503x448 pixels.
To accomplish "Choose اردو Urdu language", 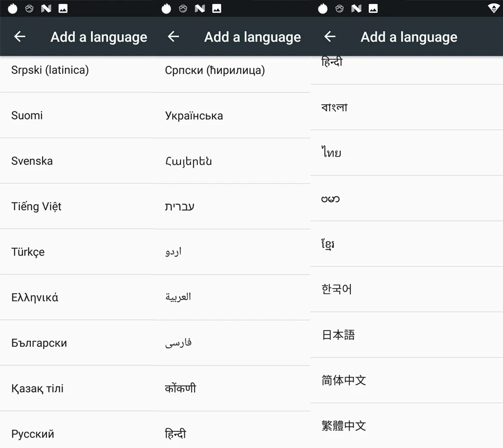I will click(232, 252).
